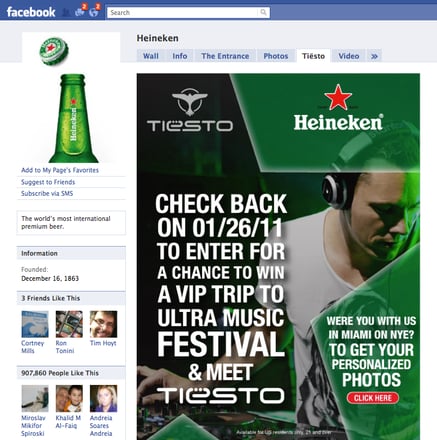Switch to the Wall tab
This screenshot has width=437, height=440.
pyautogui.click(x=151, y=56)
